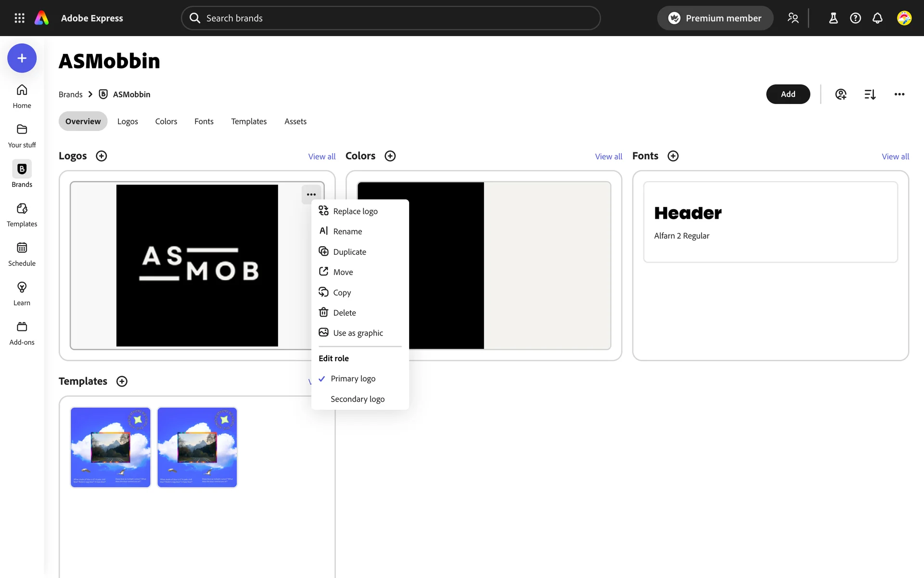
Task: Switch to the Fonts tab
Action: [x=204, y=121]
